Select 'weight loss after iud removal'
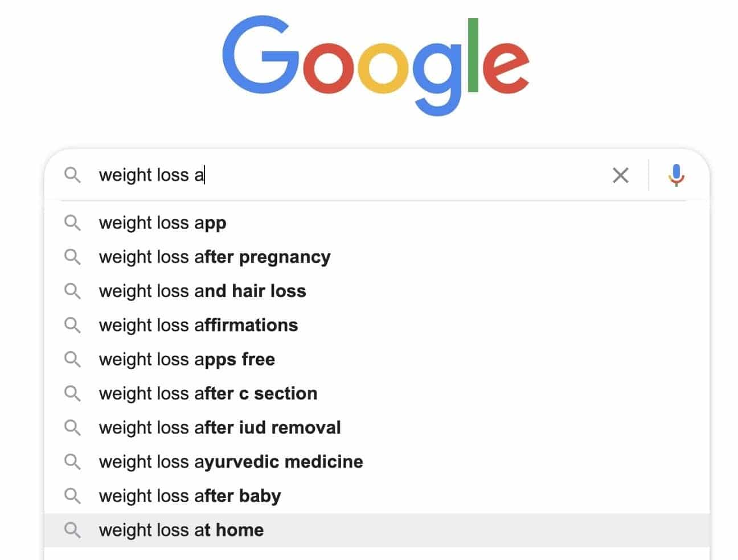This screenshot has width=738, height=560. (x=377, y=427)
